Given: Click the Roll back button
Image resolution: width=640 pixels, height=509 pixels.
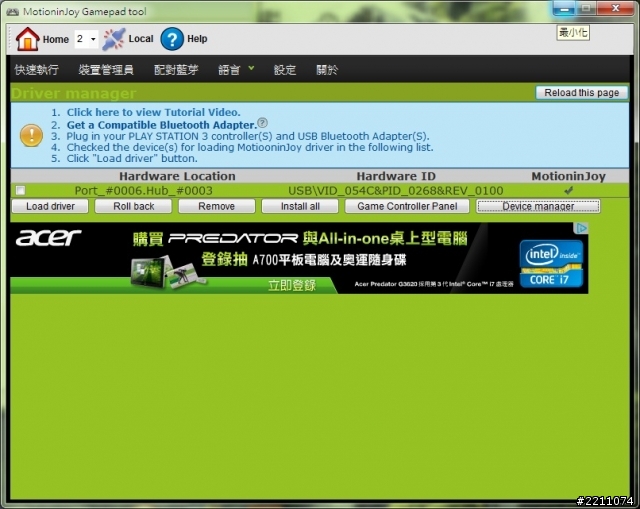Looking at the screenshot, I should click(x=133, y=206).
